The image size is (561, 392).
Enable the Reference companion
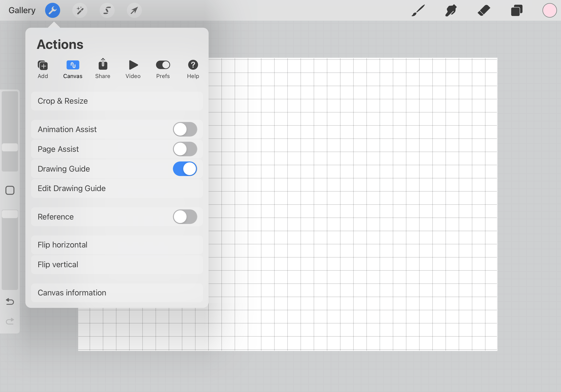pyautogui.click(x=185, y=217)
